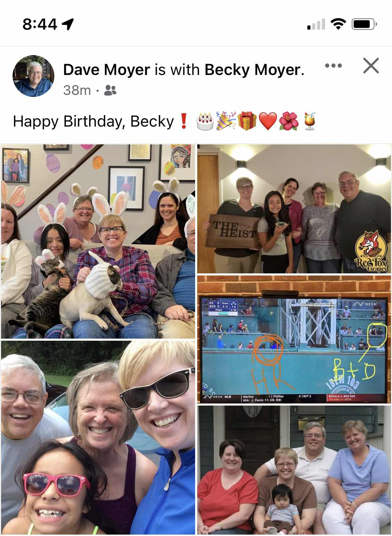Tap the 38m post timestamp
The width and height of the screenshot is (392, 536).
pyautogui.click(x=77, y=90)
